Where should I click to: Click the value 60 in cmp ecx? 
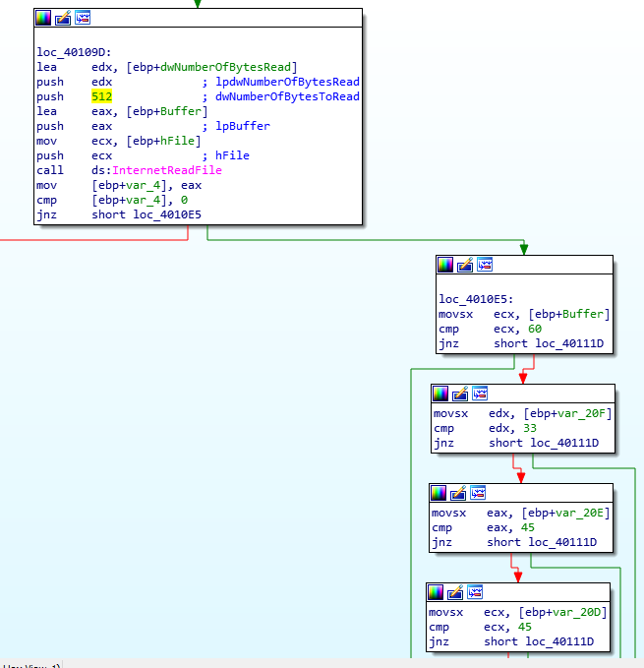[535, 329]
